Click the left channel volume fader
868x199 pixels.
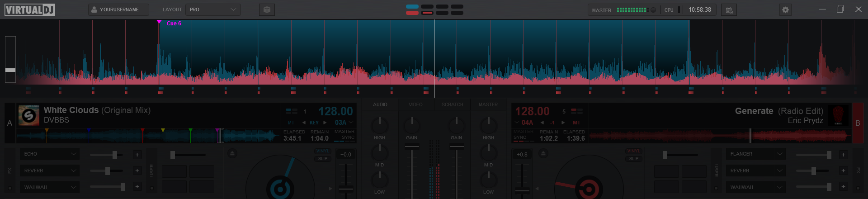412,147
